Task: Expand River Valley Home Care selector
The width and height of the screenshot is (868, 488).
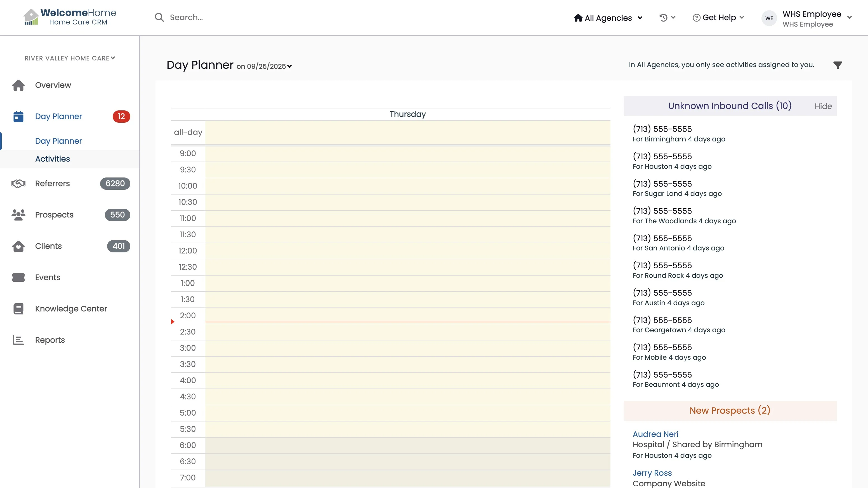Action: [x=70, y=58]
